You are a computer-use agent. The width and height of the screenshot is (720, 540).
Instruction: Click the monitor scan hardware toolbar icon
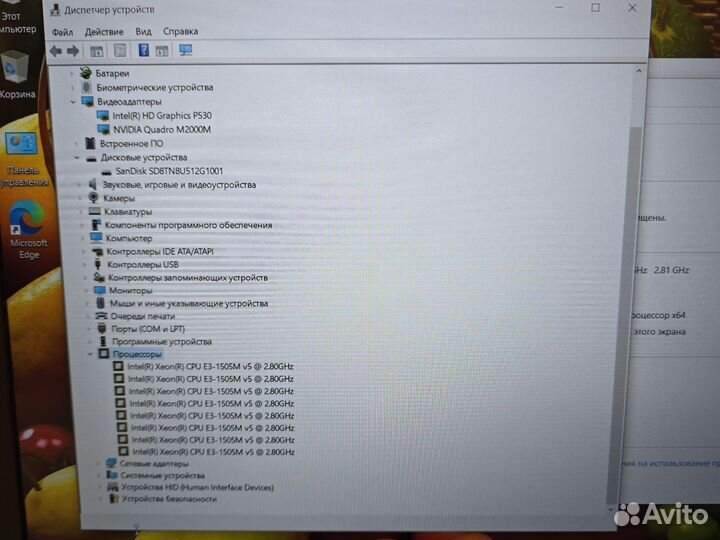[186, 50]
